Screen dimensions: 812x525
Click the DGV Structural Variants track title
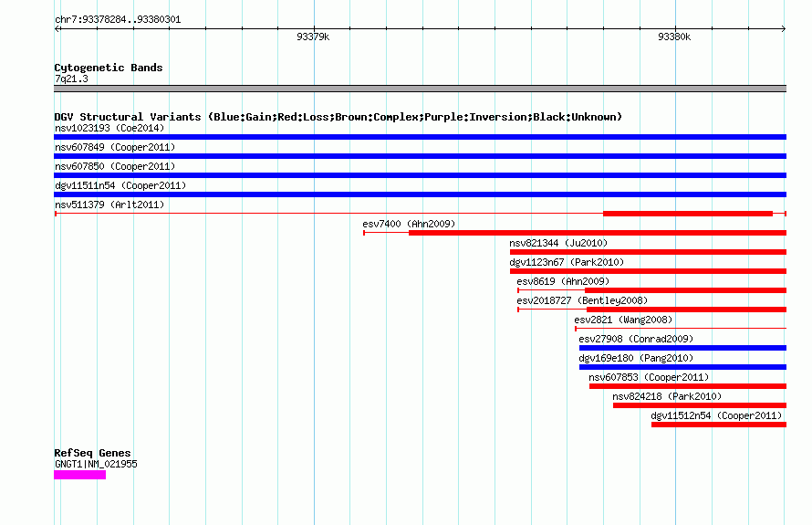point(338,117)
